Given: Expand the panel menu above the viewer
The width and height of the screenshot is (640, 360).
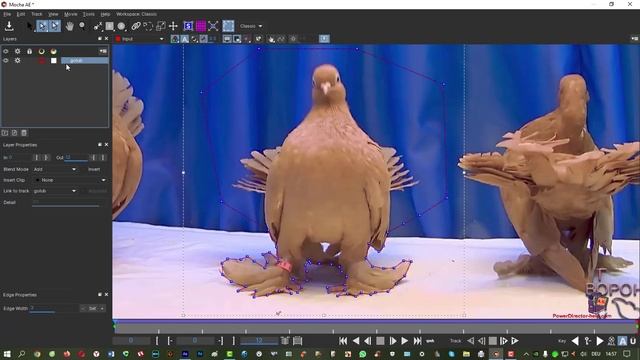Looking at the screenshot, I should [x=635, y=39].
